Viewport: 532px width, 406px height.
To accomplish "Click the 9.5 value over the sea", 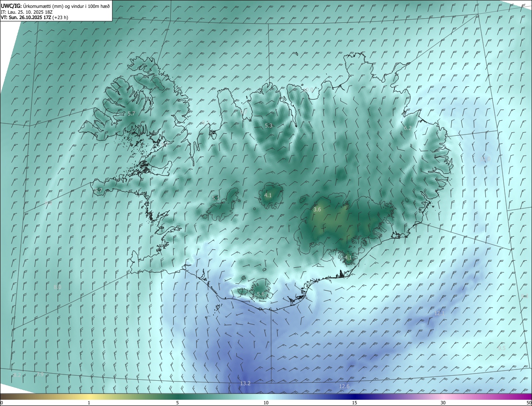I will [502, 348].
